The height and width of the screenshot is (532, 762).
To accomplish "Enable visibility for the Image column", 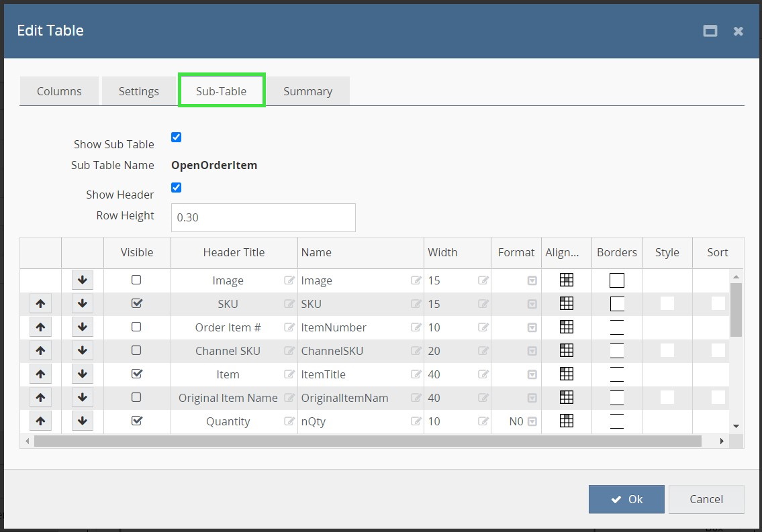I will 136,280.
